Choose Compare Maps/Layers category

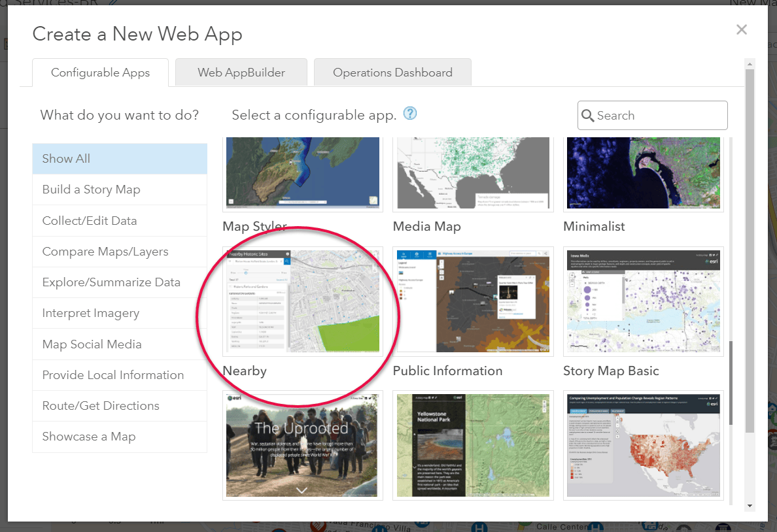[120, 252]
